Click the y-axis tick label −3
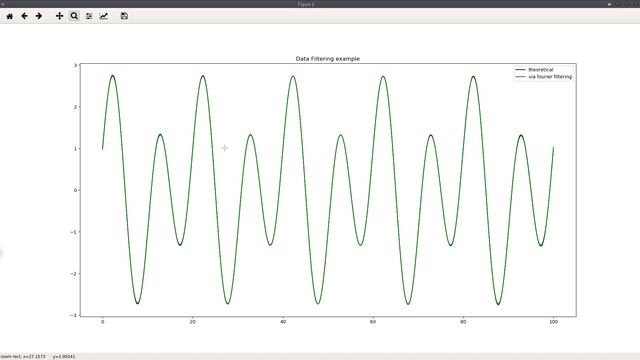 point(74,316)
